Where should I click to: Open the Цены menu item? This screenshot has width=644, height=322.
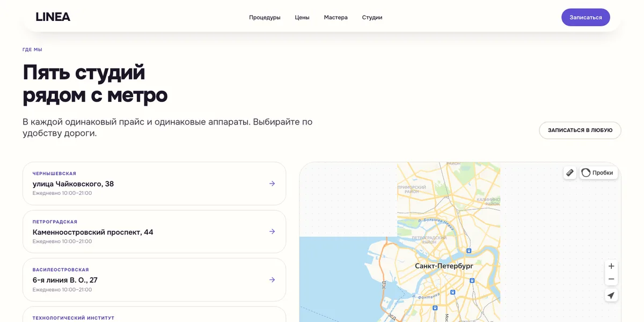coord(302,17)
